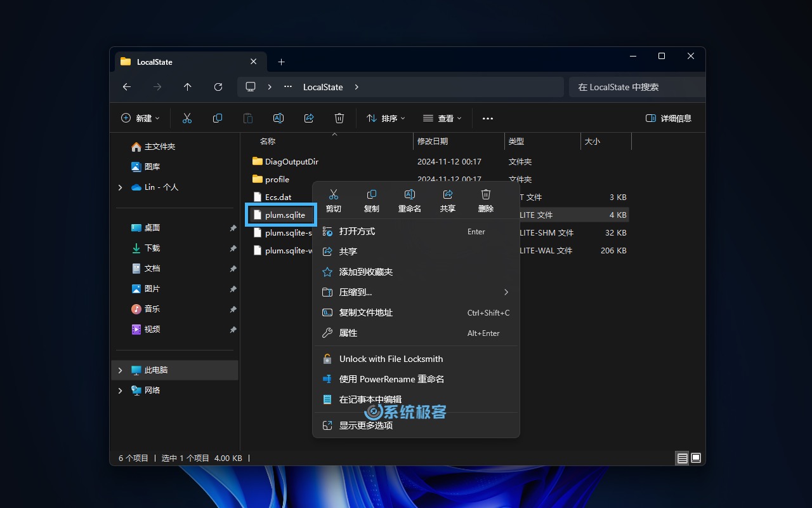
Task: Click the toolbar Cut scissors icon
Action: point(187,118)
